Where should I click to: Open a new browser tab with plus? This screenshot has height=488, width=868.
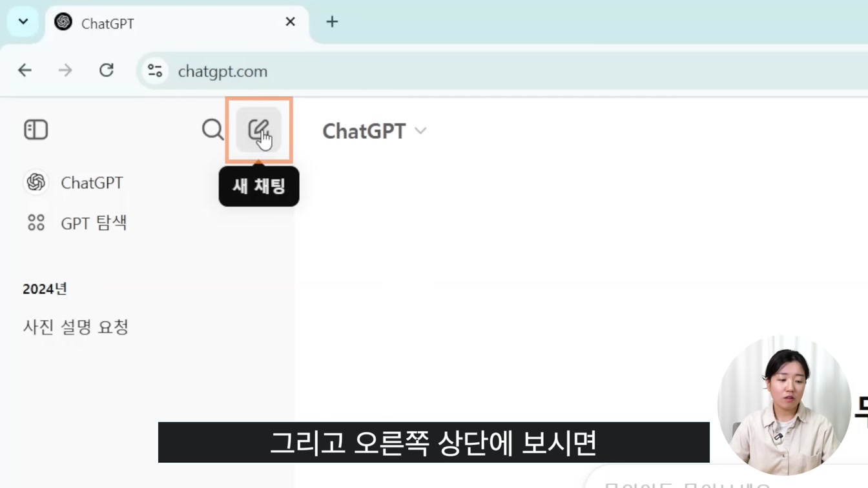[332, 22]
